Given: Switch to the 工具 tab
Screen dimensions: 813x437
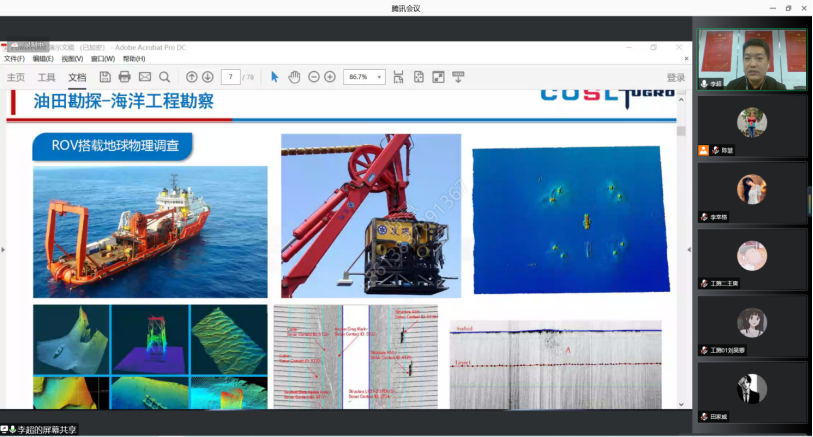Looking at the screenshot, I should click(46, 77).
